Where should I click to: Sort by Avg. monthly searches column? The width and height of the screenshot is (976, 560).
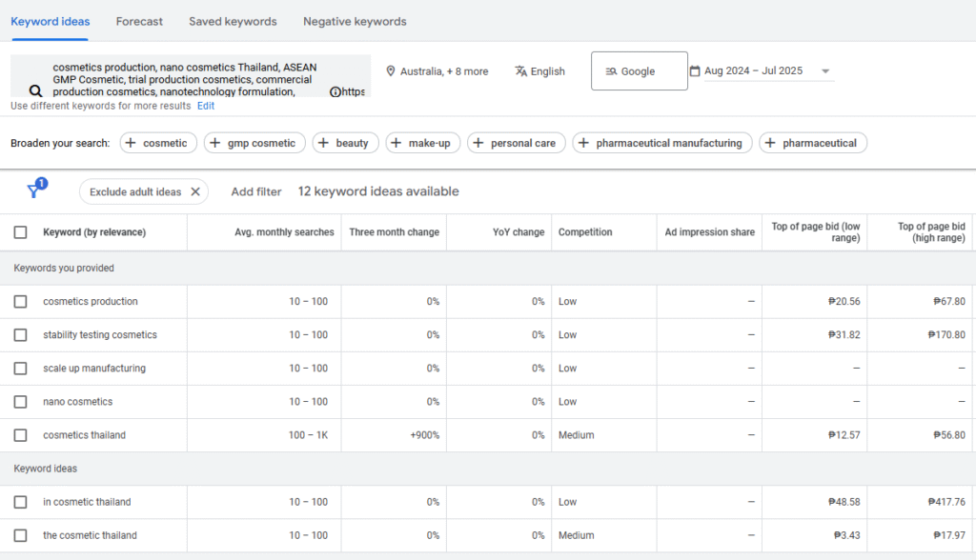pos(284,232)
